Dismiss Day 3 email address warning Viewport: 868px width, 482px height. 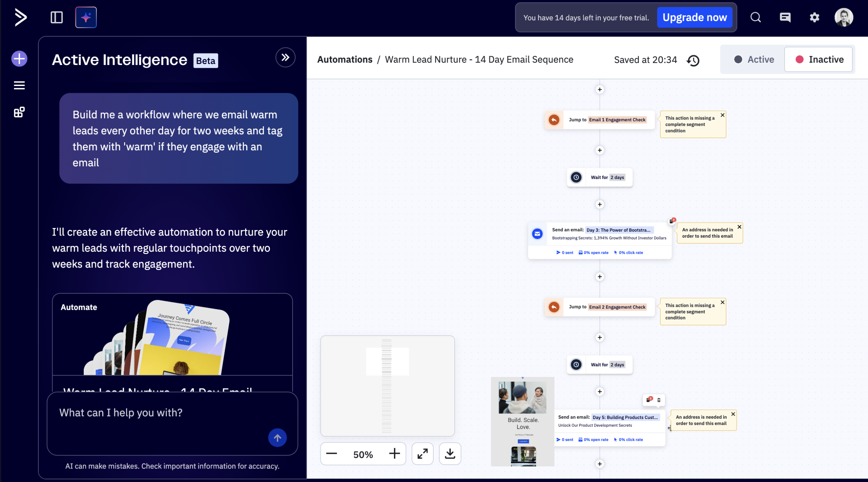739,227
